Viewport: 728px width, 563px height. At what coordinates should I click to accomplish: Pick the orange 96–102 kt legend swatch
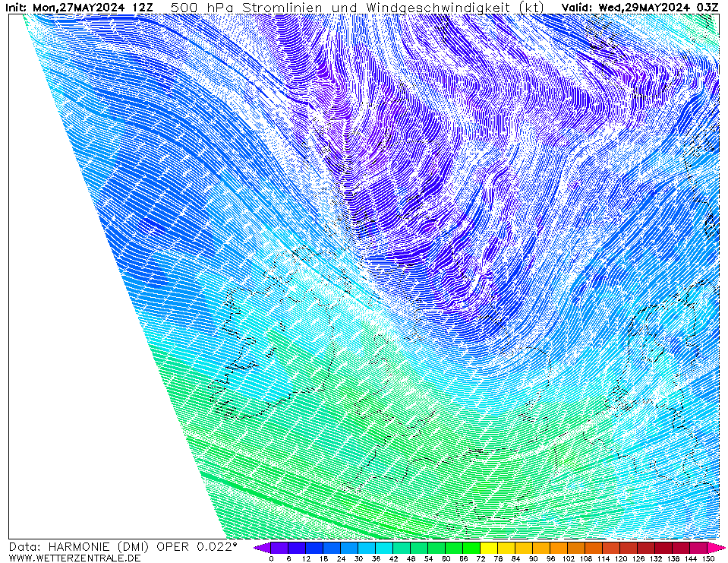pos(559,548)
